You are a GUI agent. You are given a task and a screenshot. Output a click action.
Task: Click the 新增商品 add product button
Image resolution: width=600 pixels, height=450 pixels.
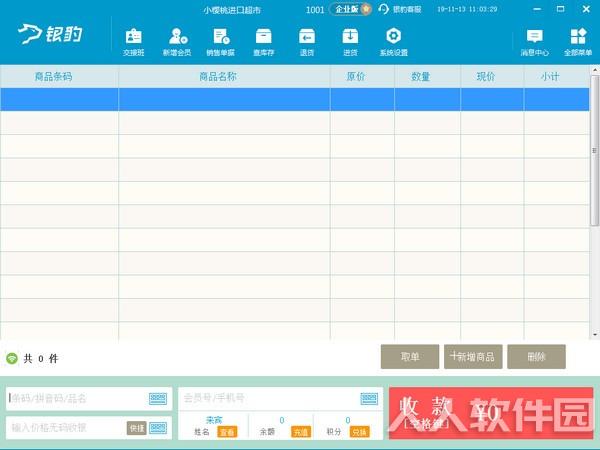click(x=473, y=357)
